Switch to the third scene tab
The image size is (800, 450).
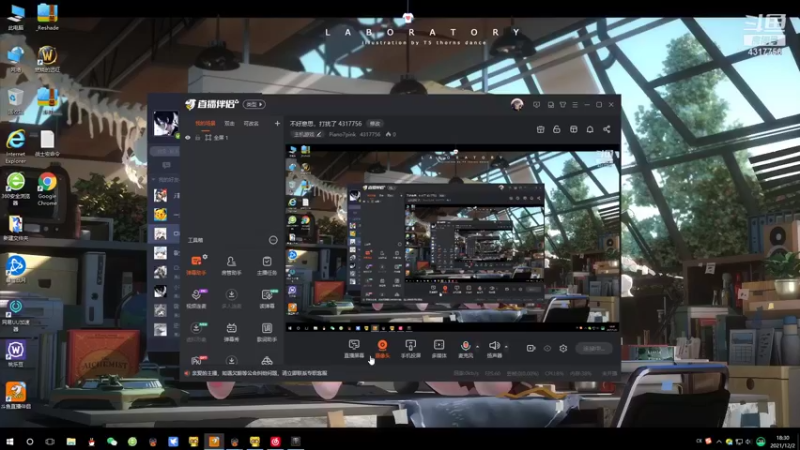click(x=251, y=123)
